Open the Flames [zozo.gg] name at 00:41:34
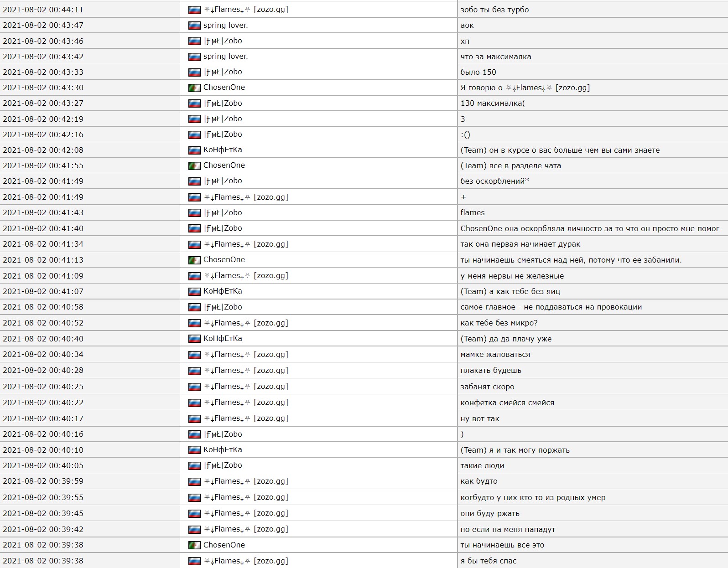Viewport: 728px width, 568px height. (x=246, y=244)
